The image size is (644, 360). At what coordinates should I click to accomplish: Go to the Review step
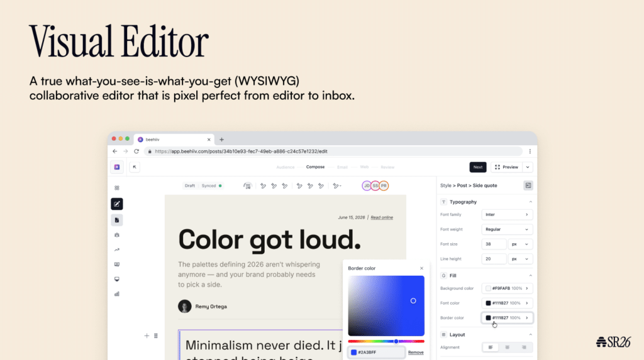coord(387,167)
